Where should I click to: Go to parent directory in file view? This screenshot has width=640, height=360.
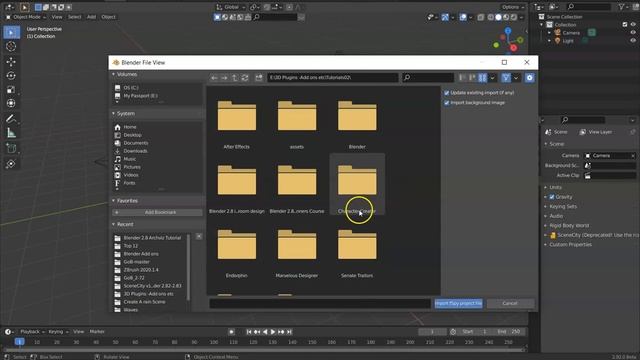pyautogui.click(x=234, y=78)
